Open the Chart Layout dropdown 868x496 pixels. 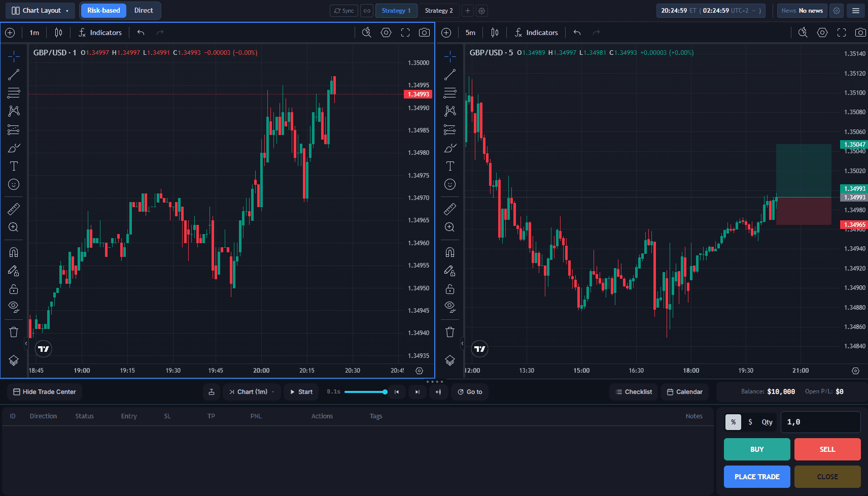(x=40, y=11)
